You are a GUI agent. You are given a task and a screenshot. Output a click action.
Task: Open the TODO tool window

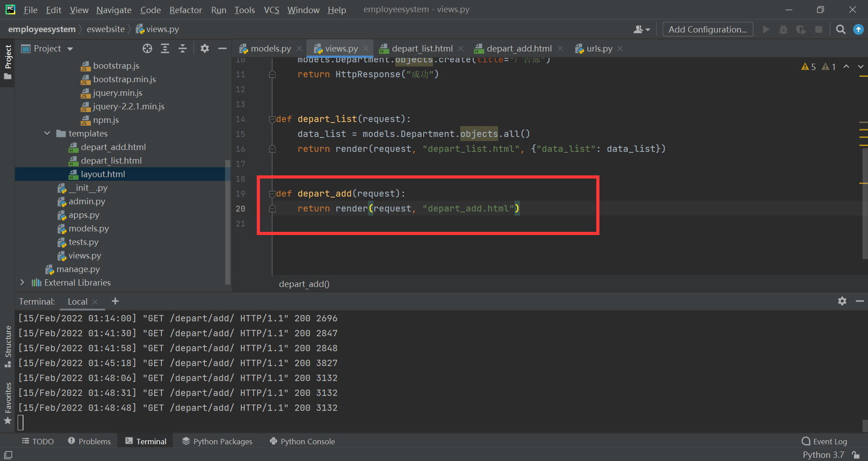point(38,441)
